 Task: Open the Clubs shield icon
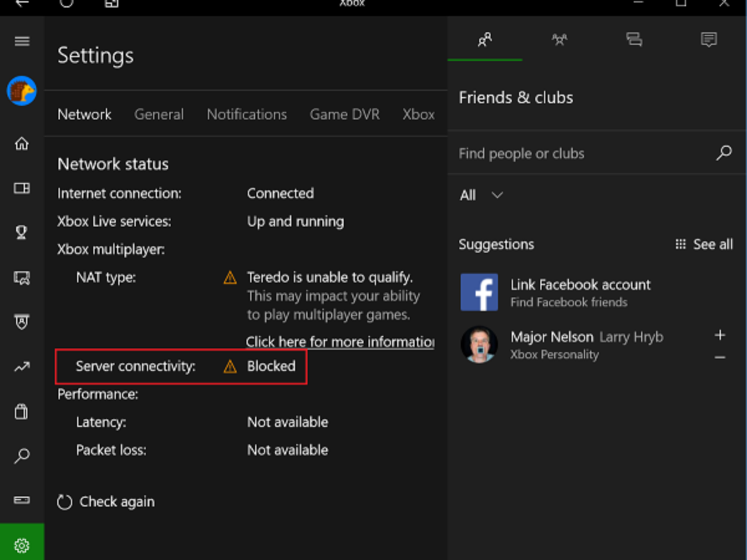(22, 322)
